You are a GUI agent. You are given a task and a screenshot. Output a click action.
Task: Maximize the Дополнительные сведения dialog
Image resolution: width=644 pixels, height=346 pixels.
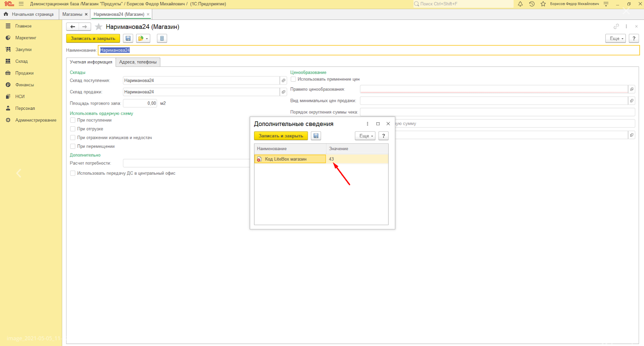tap(378, 124)
